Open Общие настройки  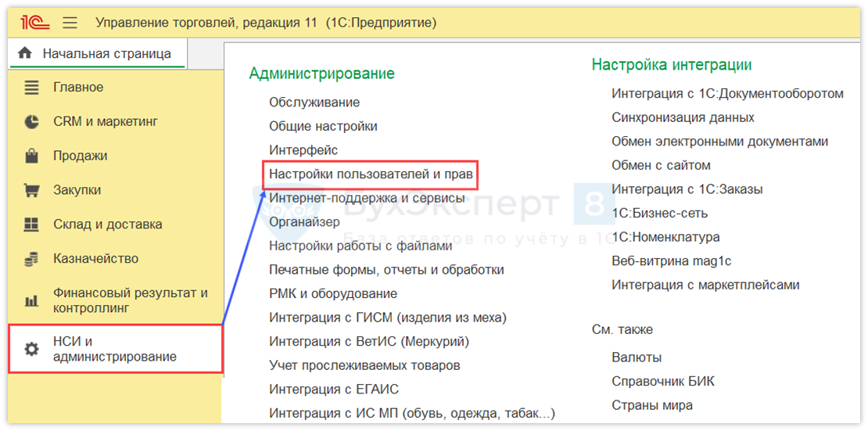[323, 126]
